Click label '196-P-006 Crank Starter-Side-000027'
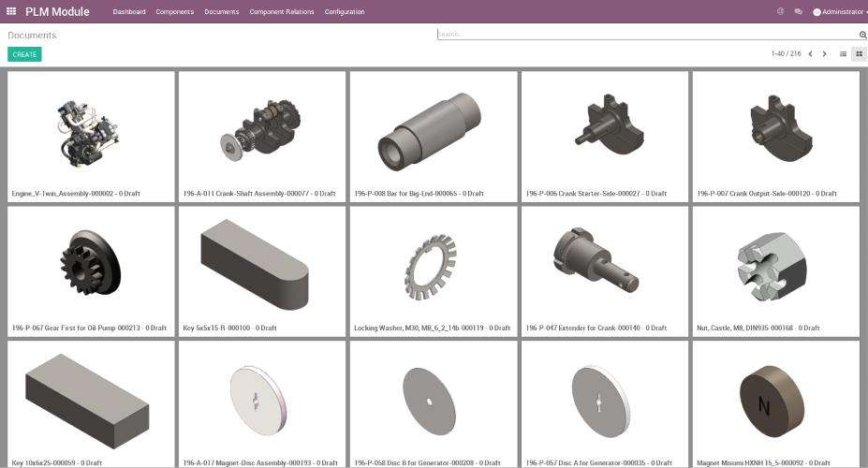The width and height of the screenshot is (868, 468). [x=583, y=194]
